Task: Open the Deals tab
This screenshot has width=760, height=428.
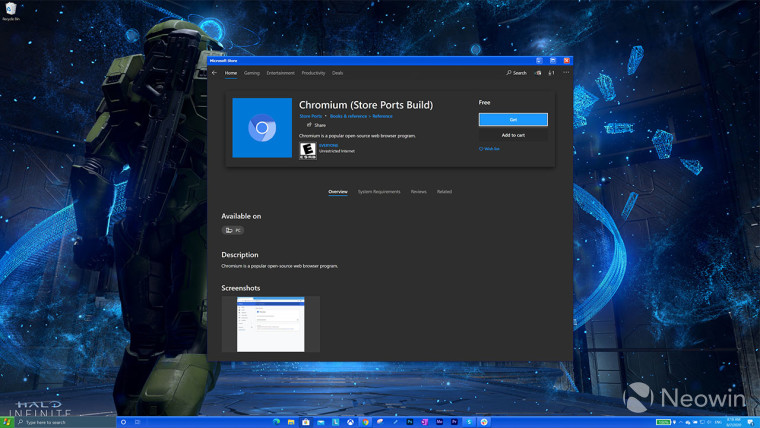Action: [x=337, y=73]
